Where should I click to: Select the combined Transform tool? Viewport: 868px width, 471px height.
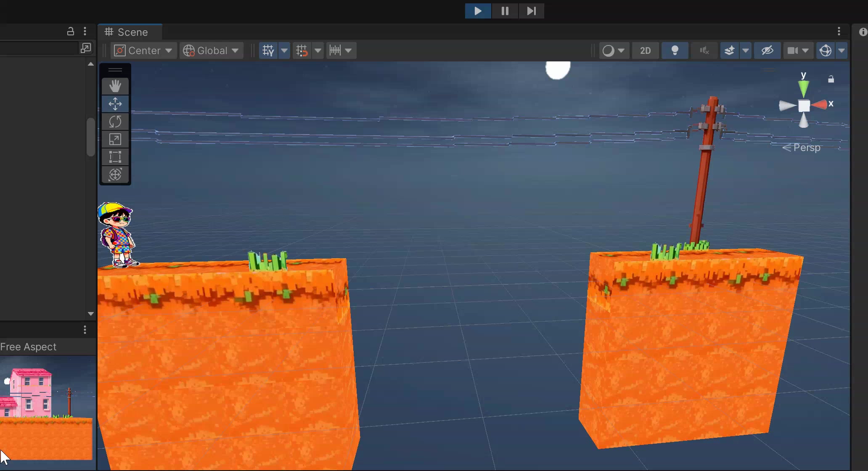(x=115, y=175)
